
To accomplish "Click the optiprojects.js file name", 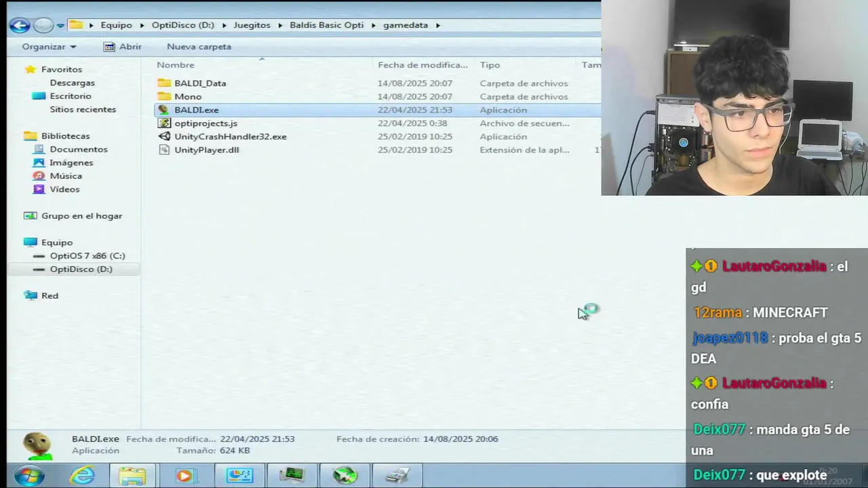I will point(205,123).
